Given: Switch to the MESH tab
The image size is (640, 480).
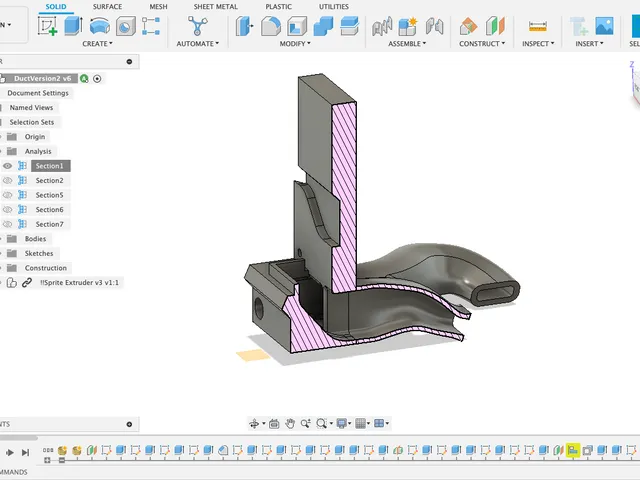Looking at the screenshot, I should click(158, 7).
